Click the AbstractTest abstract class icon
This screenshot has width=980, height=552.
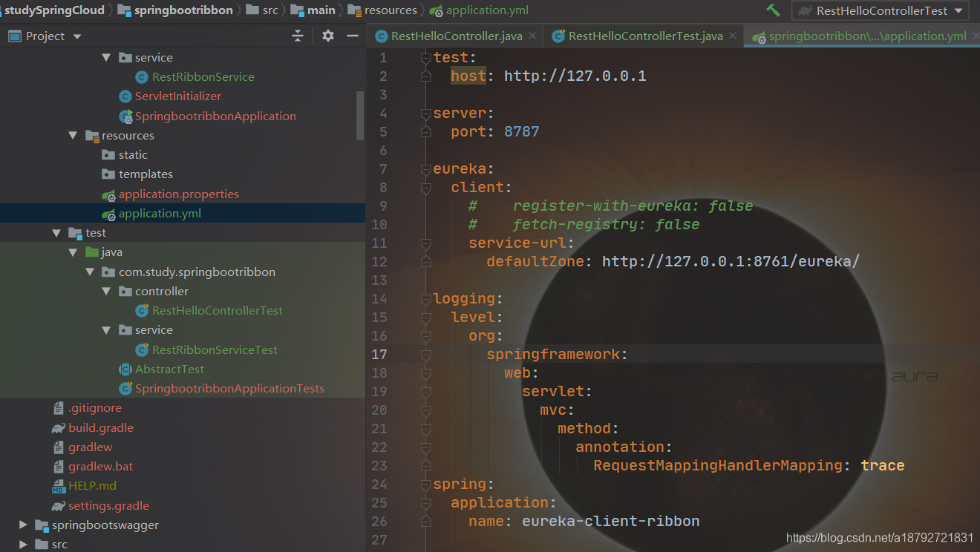point(125,369)
